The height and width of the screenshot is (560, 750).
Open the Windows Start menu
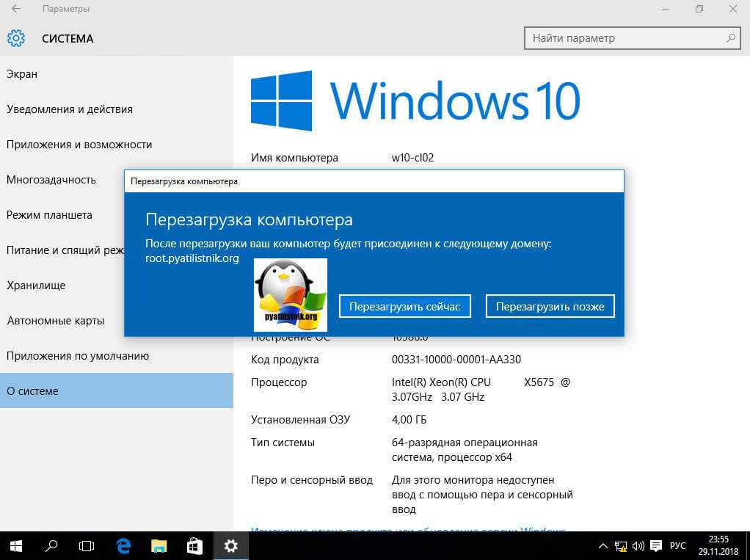(x=16, y=545)
